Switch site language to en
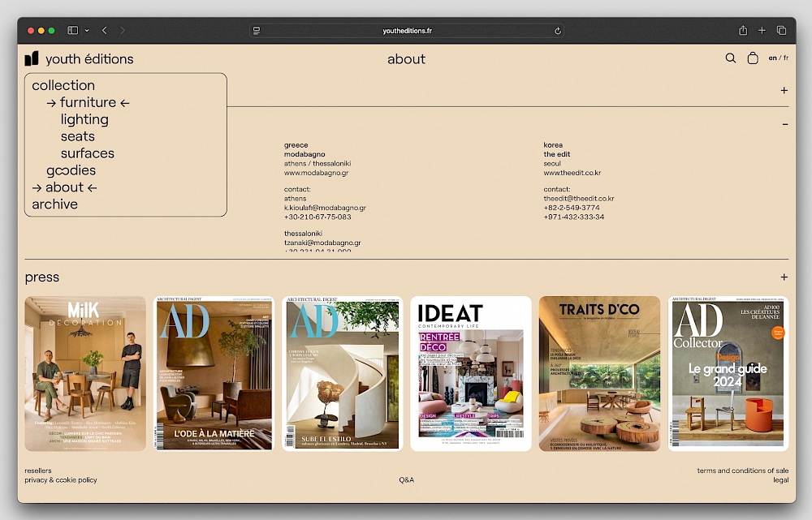The image size is (812, 520). pos(772,58)
